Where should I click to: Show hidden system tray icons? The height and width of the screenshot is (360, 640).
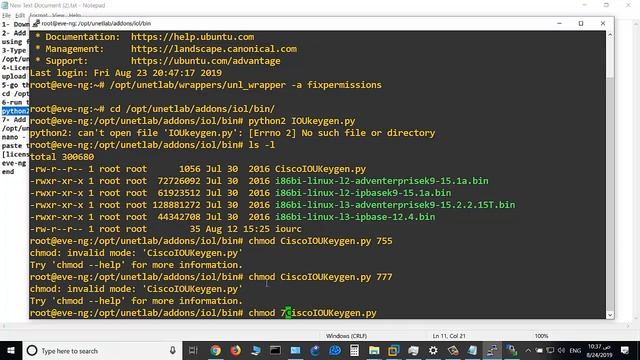click(528, 351)
